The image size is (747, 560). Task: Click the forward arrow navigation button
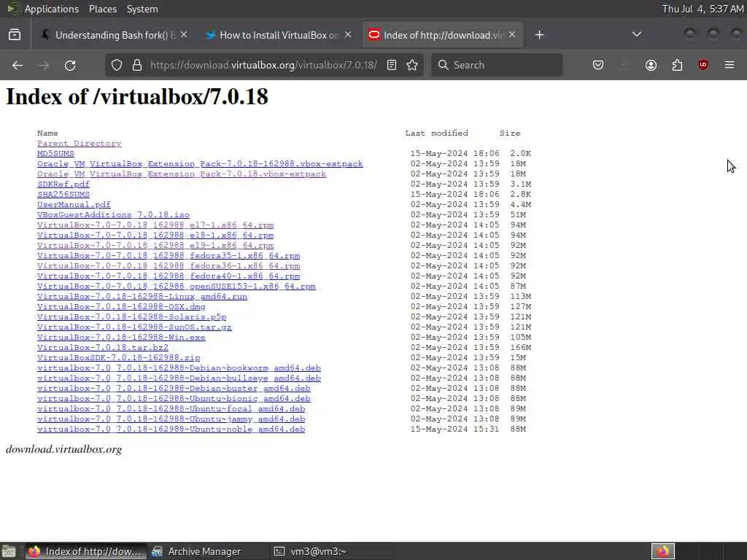point(44,65)
